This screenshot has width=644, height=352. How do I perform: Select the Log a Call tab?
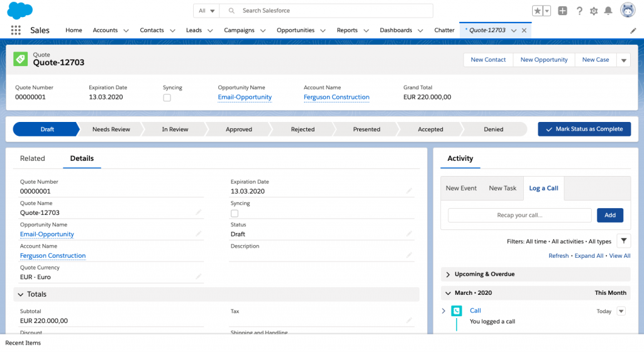pyautogui.click(x=543, y=189)
